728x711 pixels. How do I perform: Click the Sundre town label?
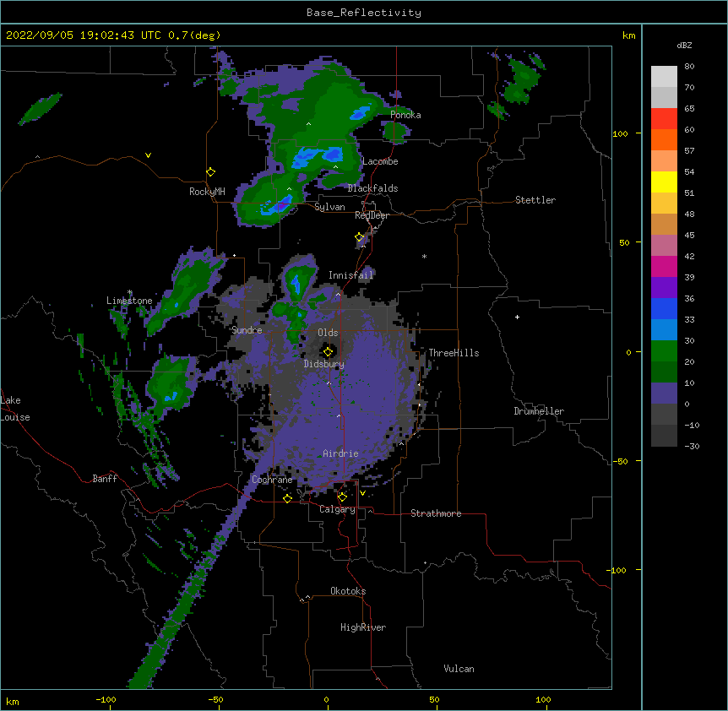(247, 330)
